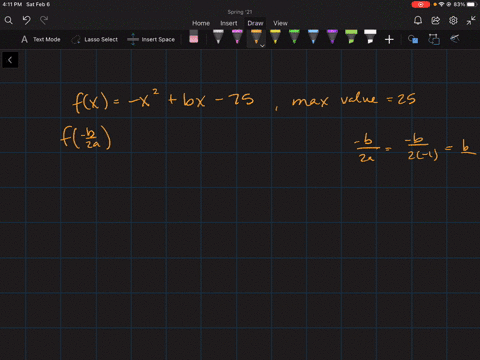The width and height of the screenshot is (480, 360).
Task: Choose Insert Space tool
Action: pyautogui.click(x=151, y=39)
